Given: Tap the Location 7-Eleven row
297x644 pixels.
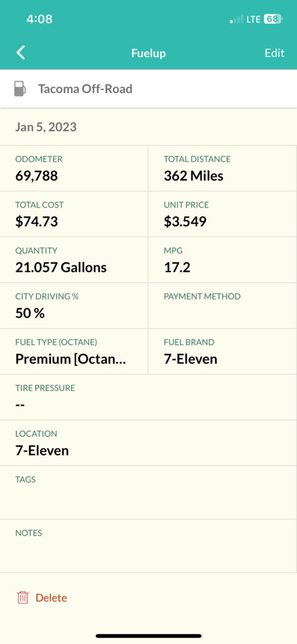Looking at the screenshot, I should click(148, 443).
